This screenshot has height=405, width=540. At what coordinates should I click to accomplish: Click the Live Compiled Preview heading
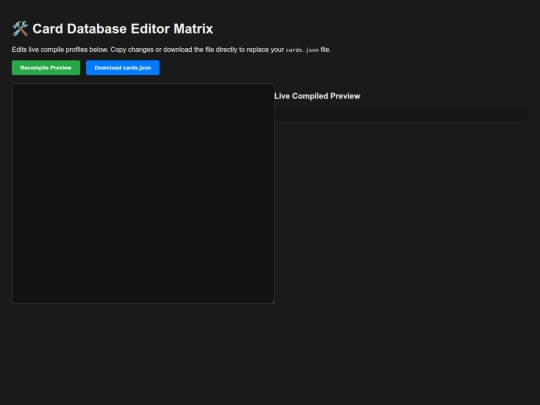[x=317, y=96]
